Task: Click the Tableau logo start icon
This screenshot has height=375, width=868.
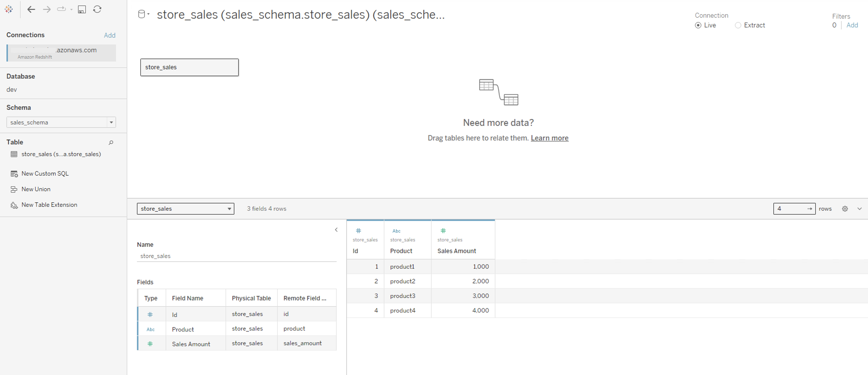Action: coord(9,10)
